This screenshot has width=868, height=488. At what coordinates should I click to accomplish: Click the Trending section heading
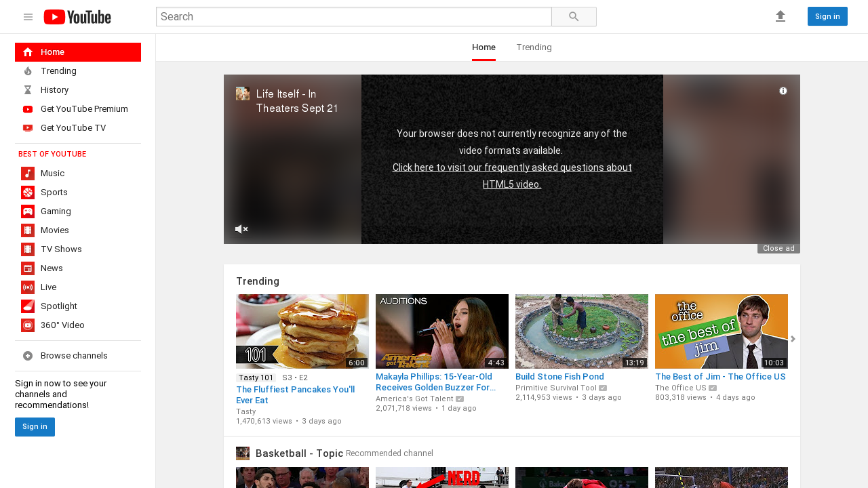tap(258, 281)
